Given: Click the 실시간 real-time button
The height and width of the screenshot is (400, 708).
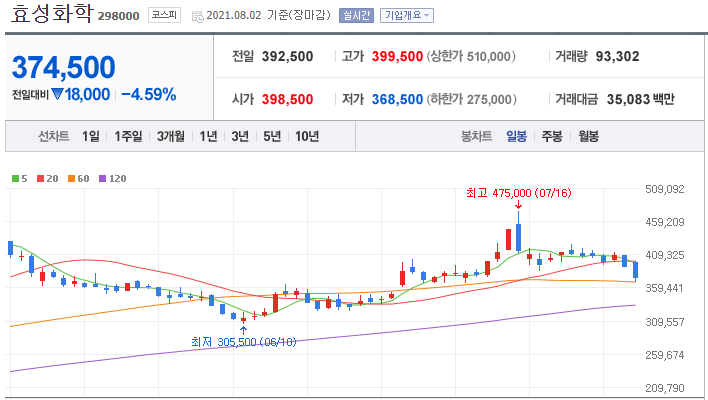Looking at the screenshot, I should (356, 15).
